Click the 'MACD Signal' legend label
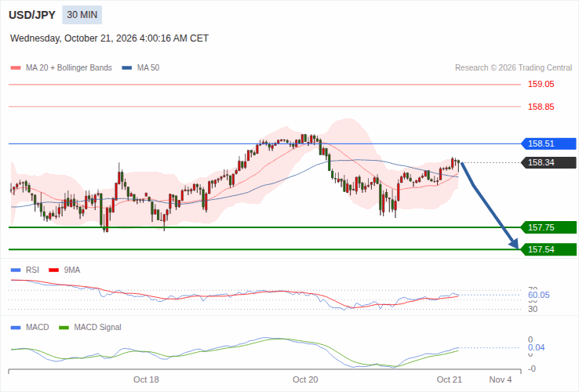579x392 pixels. coord(97,328)
